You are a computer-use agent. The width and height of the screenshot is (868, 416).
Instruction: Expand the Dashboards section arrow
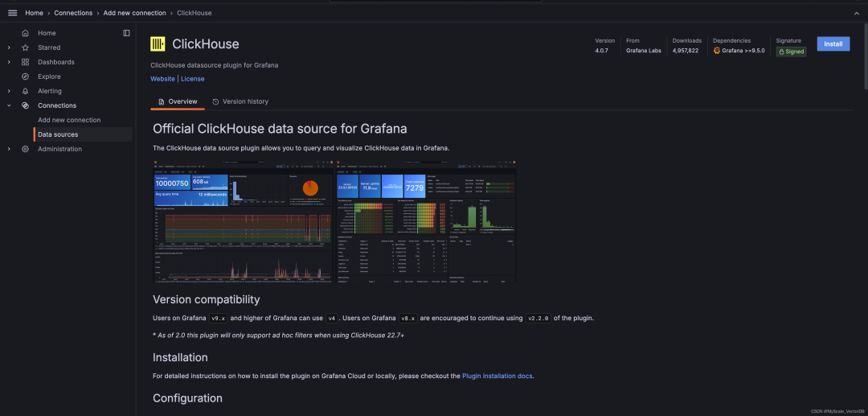9,62
